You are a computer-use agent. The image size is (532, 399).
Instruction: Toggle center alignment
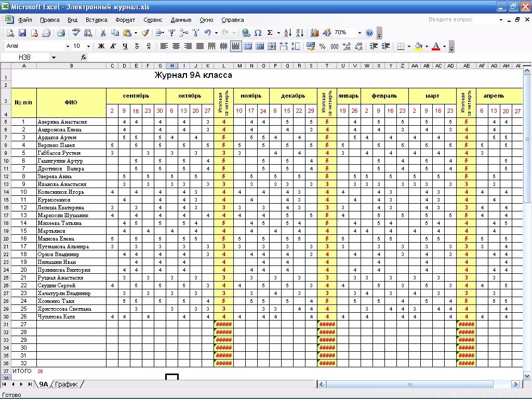[176, 46]
